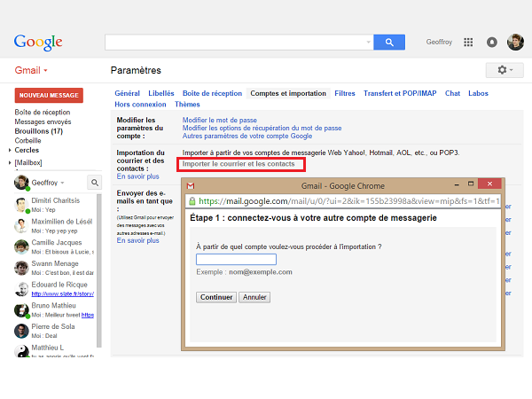Click the Continuer button

[x=216, y=297]
